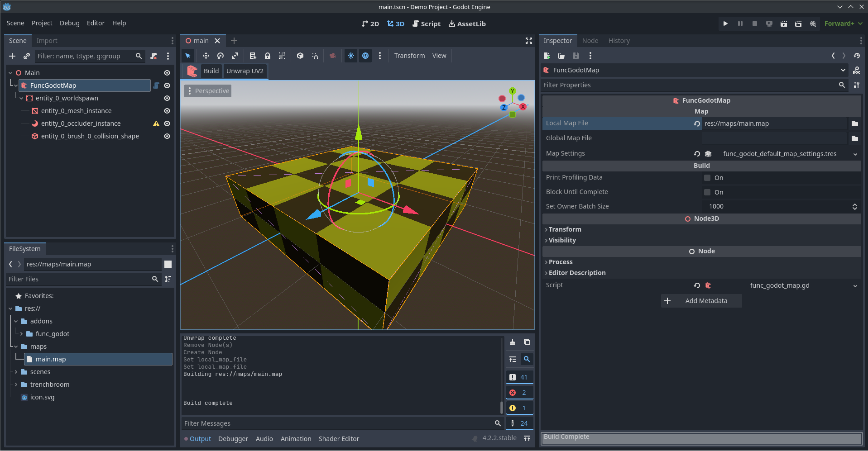Click the Run Project play button
This screenshot has width=868, height=451.
coord(725,24)
